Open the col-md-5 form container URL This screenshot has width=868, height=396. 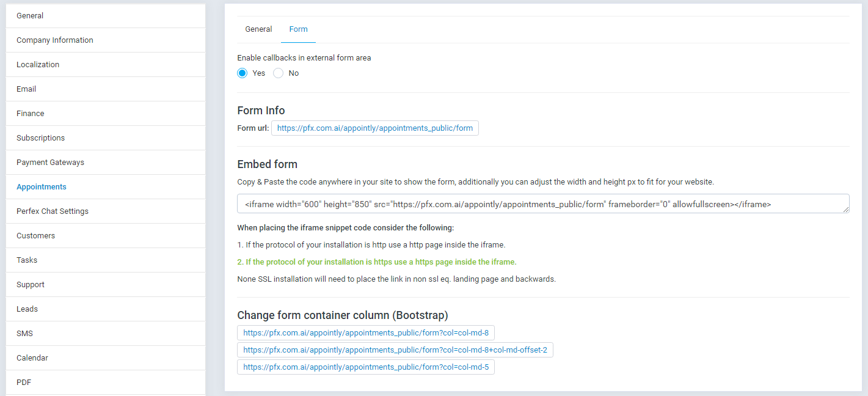pos(366,367)
